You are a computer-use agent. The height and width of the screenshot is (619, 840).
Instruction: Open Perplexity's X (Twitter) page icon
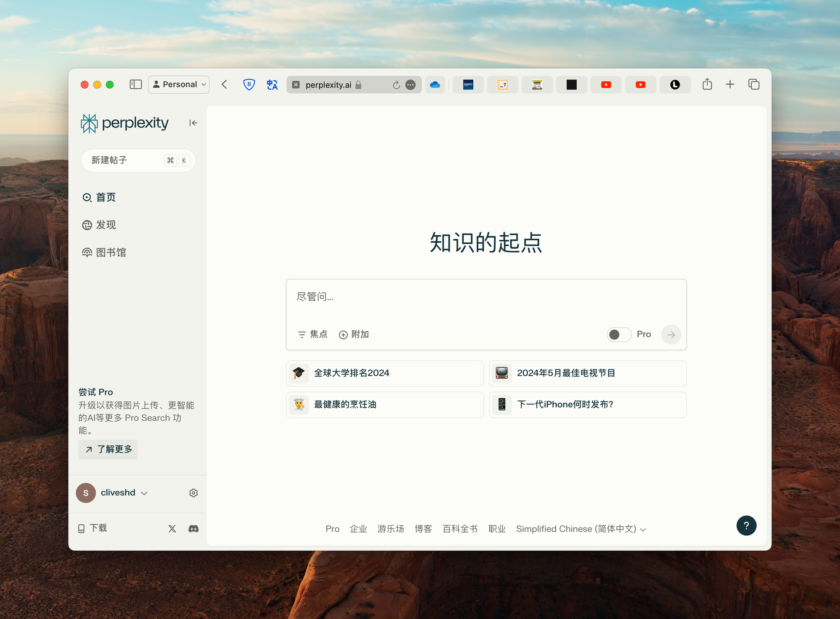(x=172, y=529)
